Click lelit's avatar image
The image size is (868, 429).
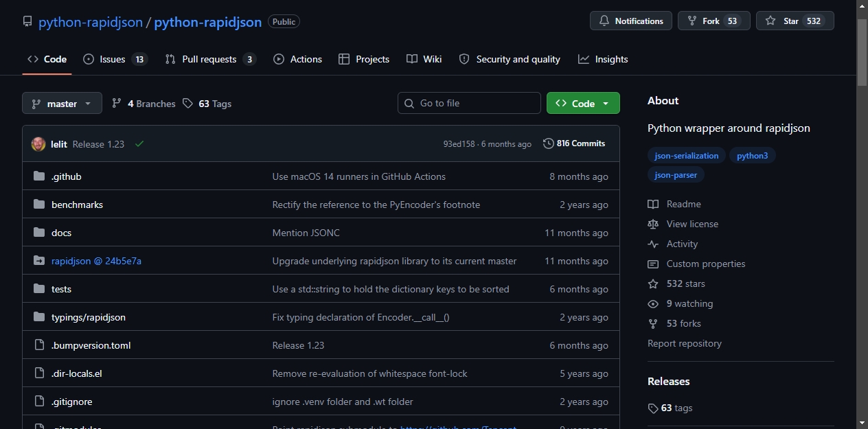[38, 144]
